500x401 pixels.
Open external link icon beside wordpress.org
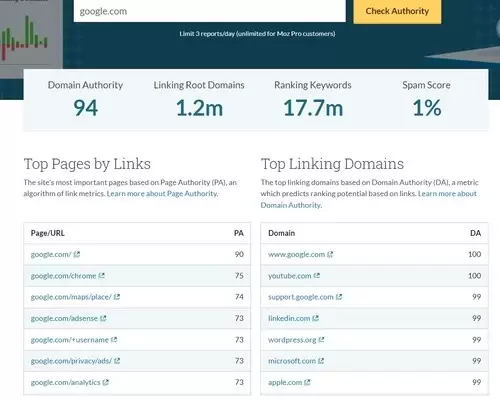321,340
